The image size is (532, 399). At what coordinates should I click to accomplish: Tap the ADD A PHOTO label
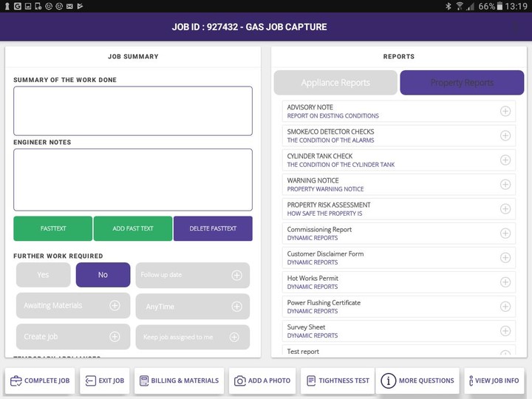(x=269, y=381)
